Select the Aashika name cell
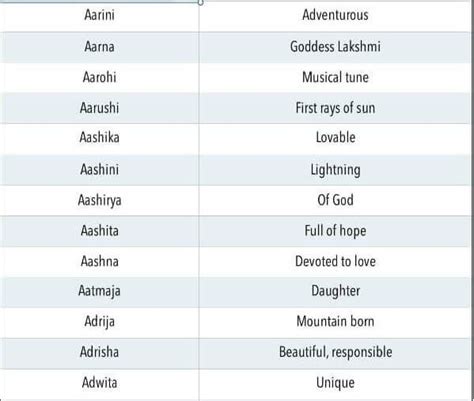The height and width of the screenshot is (401, 474). coord(99,138)
